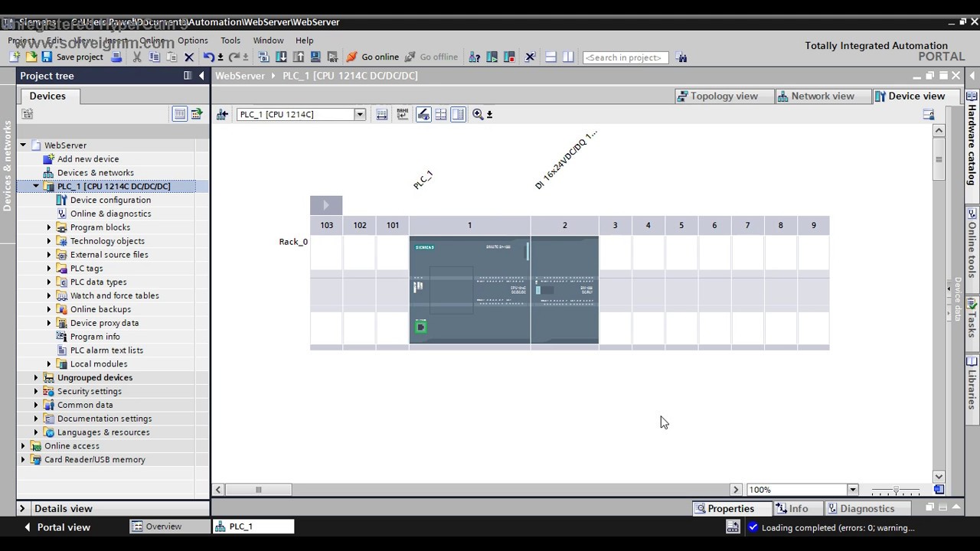Screen dimensions: 980x551
Task: Expand the Ungrouped devices node
Action: pos(36,378)
